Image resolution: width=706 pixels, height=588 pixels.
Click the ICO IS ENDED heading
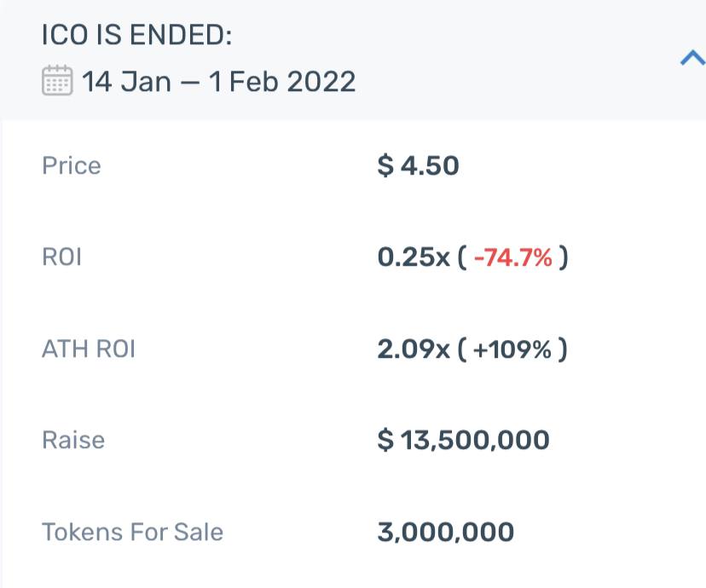click(x=137, y=35)
